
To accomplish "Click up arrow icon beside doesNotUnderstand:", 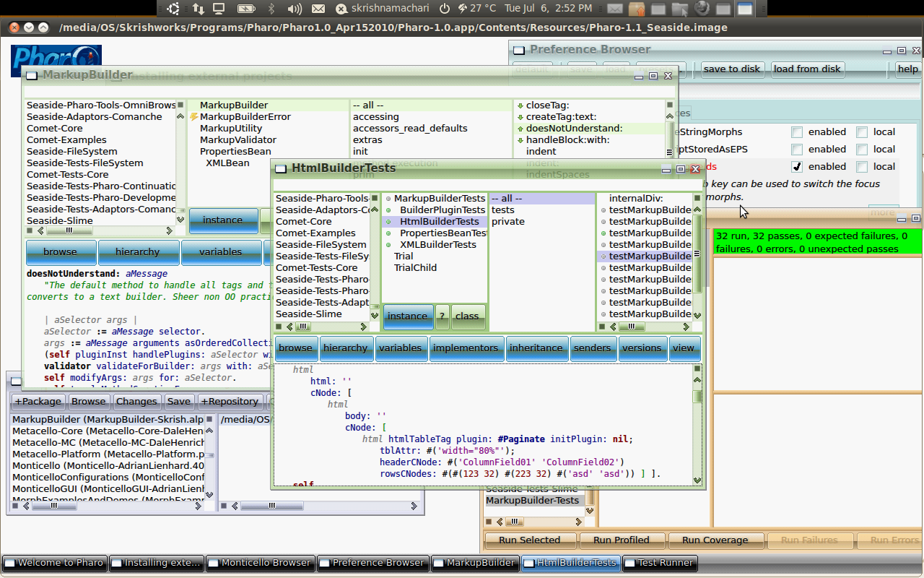I will pos(520,129).
